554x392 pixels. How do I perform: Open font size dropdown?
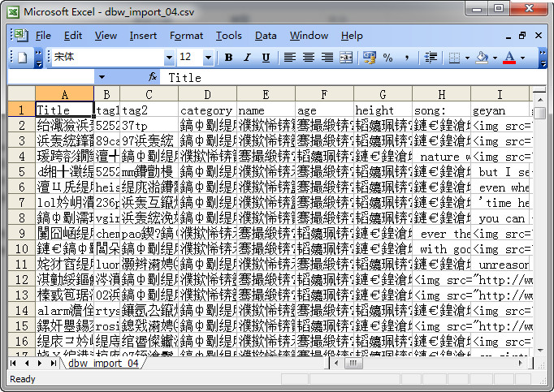[x=209, y=57]
